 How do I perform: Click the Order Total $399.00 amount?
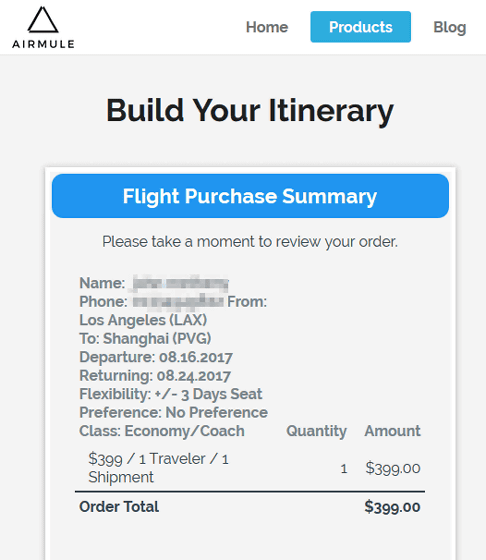(x=392, y=507)
